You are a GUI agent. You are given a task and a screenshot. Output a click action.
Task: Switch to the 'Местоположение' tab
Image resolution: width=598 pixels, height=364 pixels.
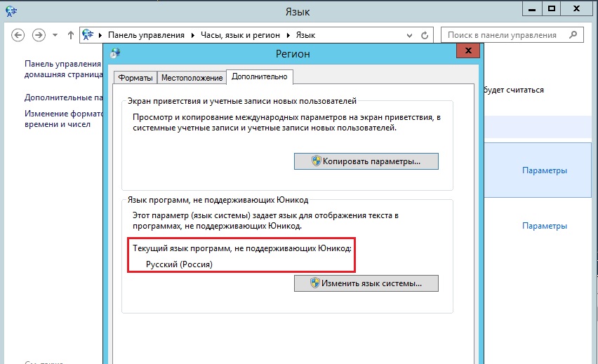[192, 78]
